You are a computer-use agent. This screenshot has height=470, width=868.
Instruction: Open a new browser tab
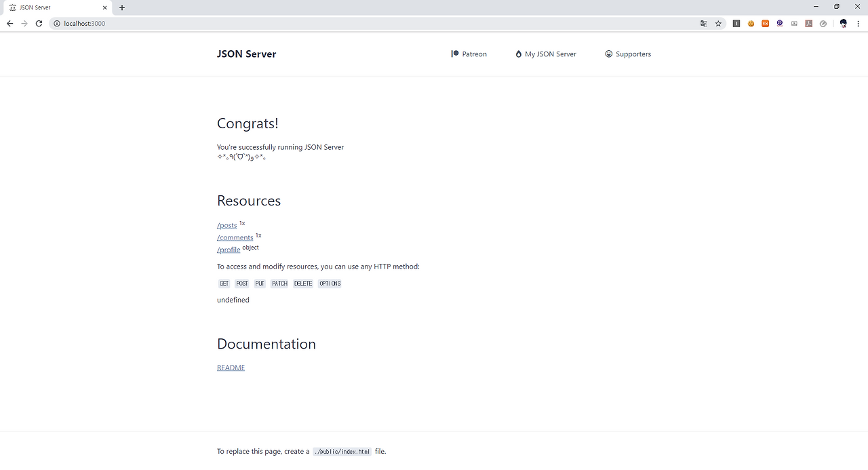[122, 7]
